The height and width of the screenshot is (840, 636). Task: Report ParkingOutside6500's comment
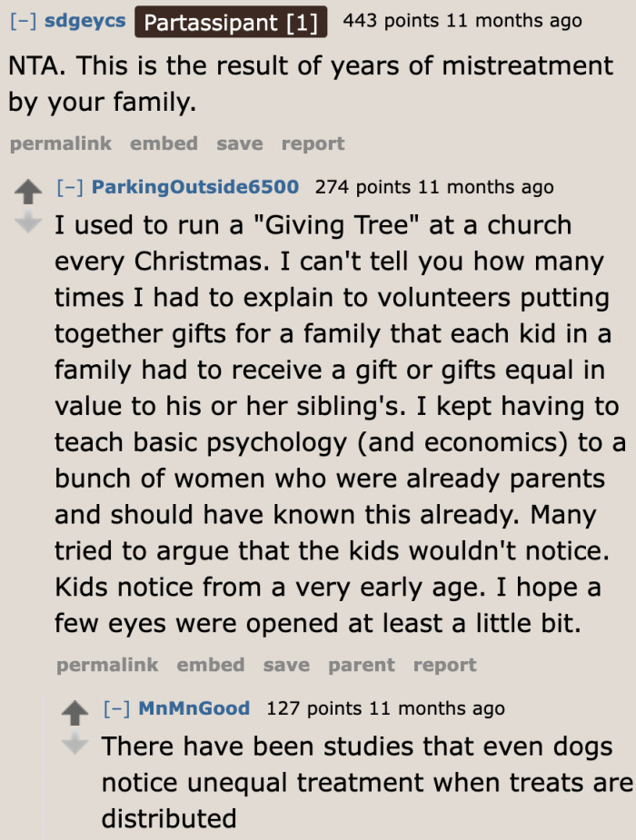click(x=444, y=665)
